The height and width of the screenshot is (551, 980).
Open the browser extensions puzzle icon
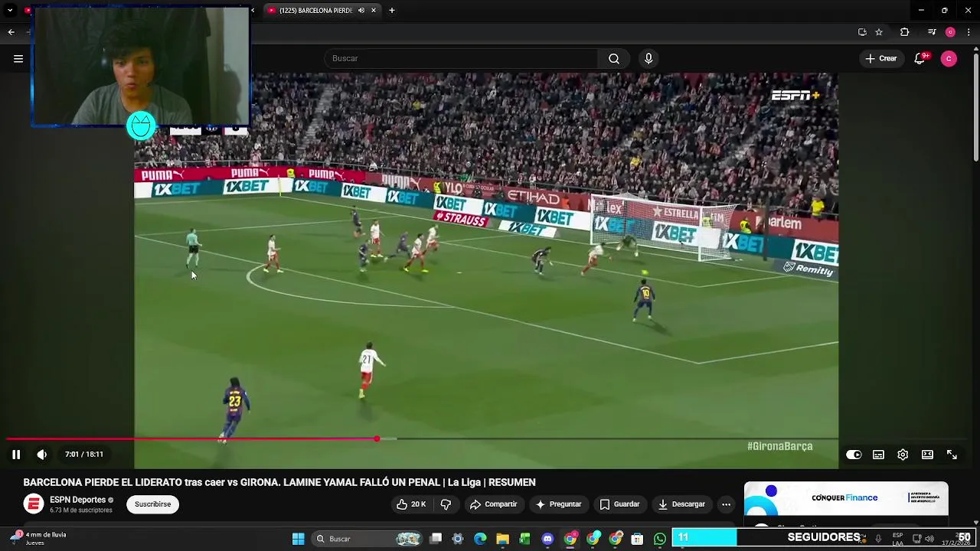pyautogui.click(x=904, y=32)
